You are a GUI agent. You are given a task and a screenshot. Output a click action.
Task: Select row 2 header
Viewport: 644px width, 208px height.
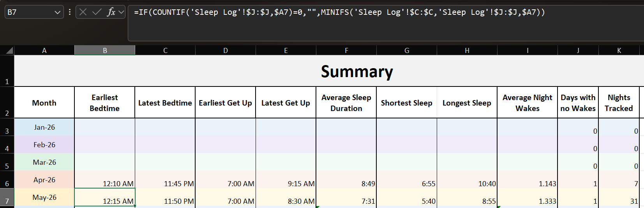(x=7, y=102)
